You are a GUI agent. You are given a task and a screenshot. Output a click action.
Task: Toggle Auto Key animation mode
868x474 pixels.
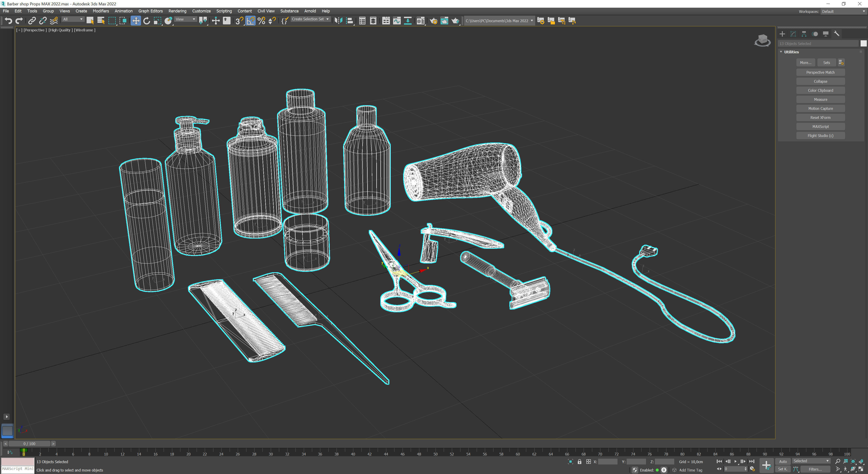tap(783, 462)
